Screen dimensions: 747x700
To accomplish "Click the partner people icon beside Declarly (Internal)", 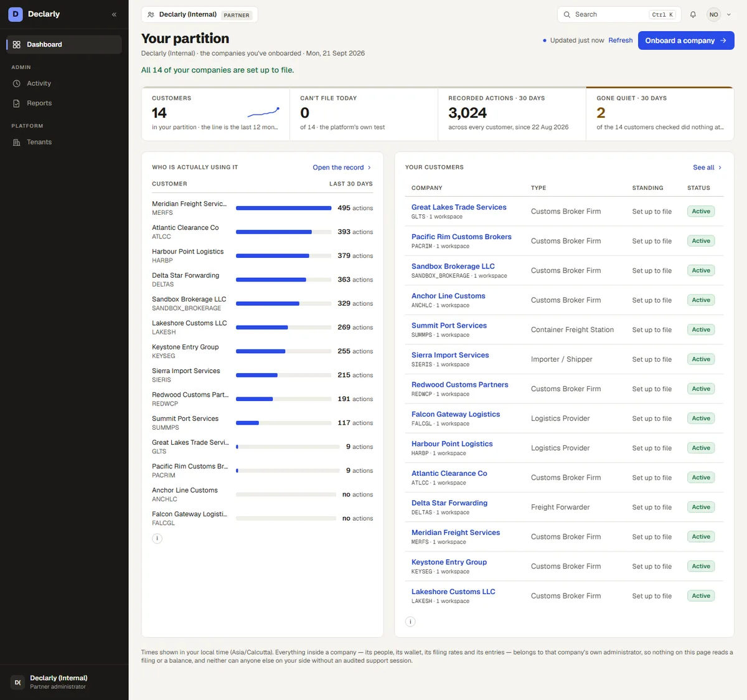I will tap(151, 14).
